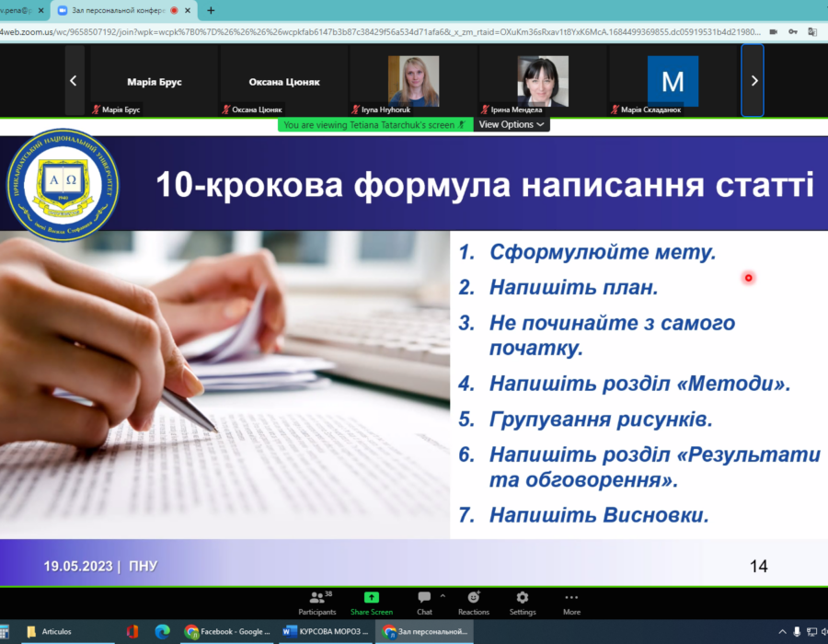Image resolution: width=828 pixels, height=644 pixels.
Task: Open the Chat panel
Action: (x=424, y=603)
